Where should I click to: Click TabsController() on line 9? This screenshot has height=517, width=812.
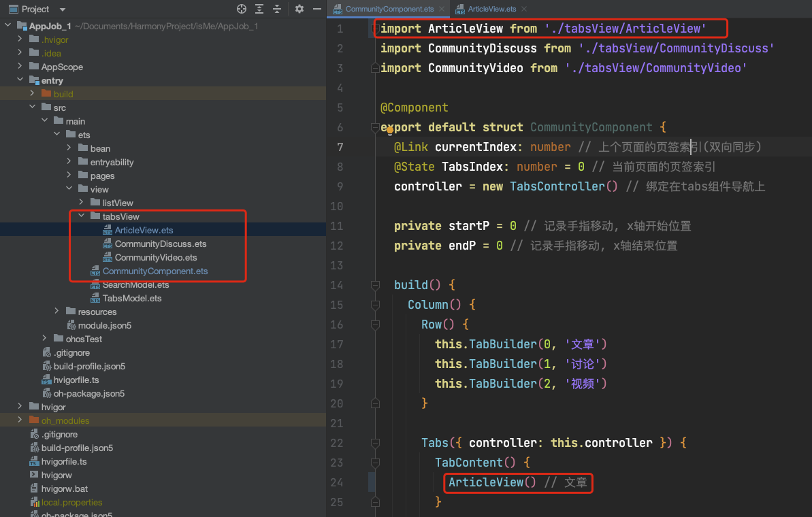click(564, 186)
